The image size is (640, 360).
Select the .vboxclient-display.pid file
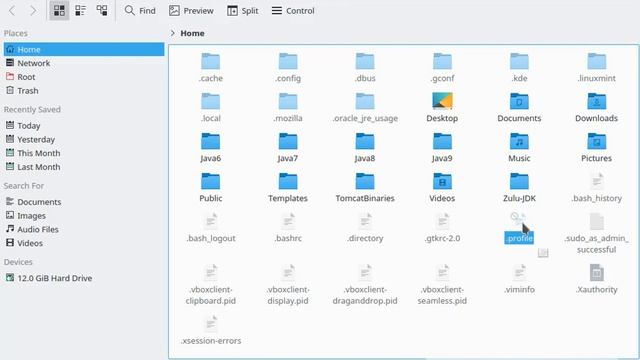(288, 285)
